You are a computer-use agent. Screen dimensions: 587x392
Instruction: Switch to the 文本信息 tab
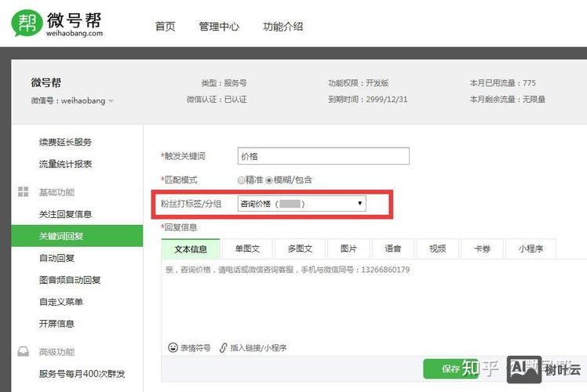tap(191, 249)
